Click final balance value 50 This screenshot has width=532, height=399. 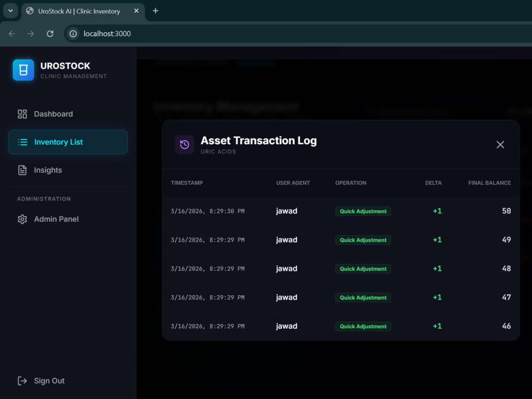[x=506, y=211]
